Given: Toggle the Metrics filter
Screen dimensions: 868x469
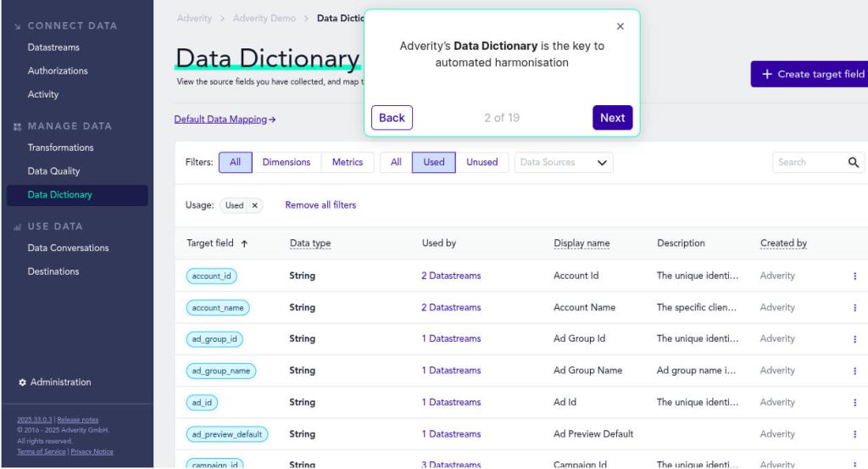Looking at the screenshot, I should [347, 162].
